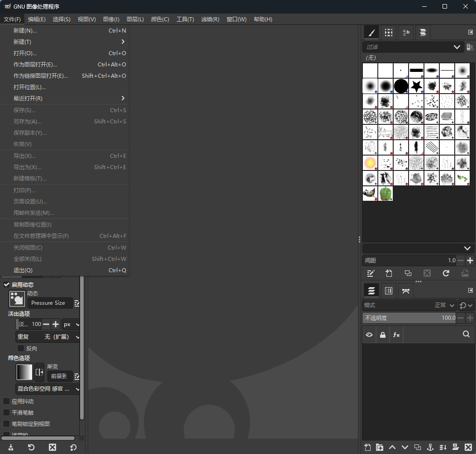
Task: Lower the layer with the down arrow
Action: point(405,447)
